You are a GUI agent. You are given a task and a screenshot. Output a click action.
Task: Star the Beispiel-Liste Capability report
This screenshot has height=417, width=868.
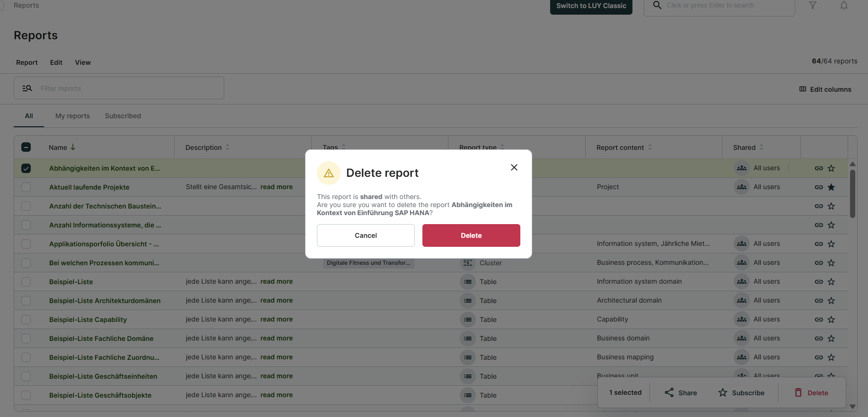[x=831, y=320]
